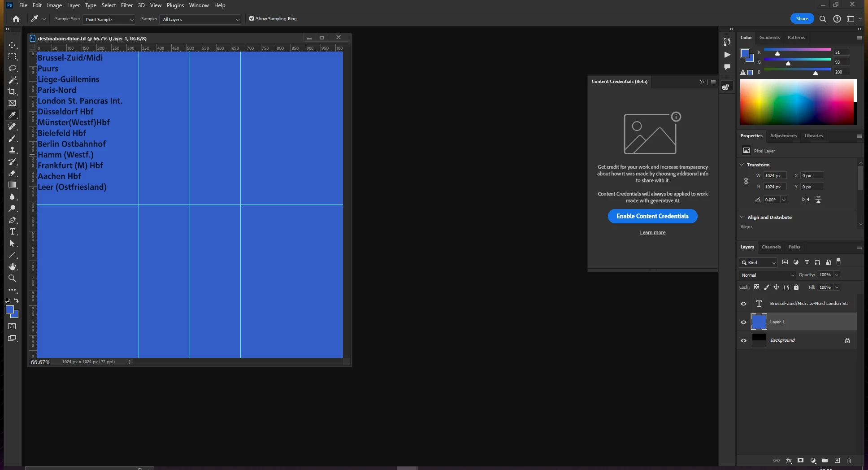Select the Eraser tool
Image resolution: width=868 pixels, height=470 pixels.
pos(12,173)
